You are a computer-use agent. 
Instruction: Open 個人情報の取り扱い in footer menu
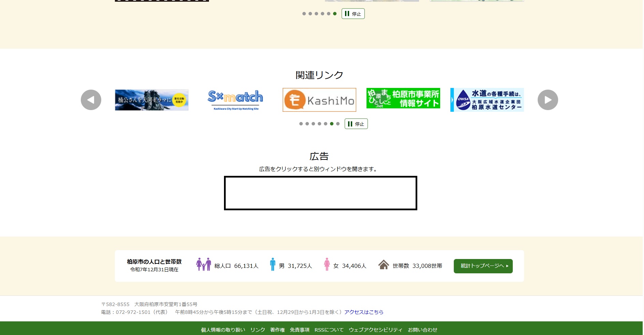[x=223, y=330]
